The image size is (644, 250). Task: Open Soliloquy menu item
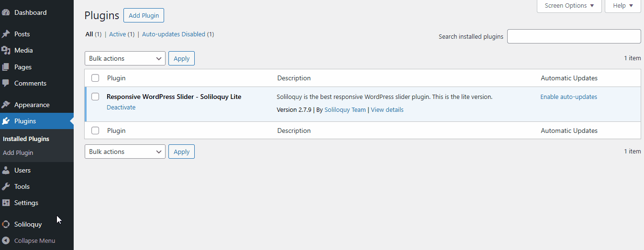(x=37, y=224)
